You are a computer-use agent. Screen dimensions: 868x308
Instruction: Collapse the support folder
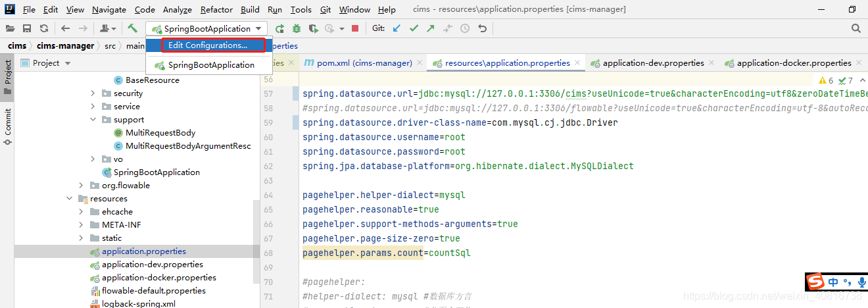(x=93, y=120)
